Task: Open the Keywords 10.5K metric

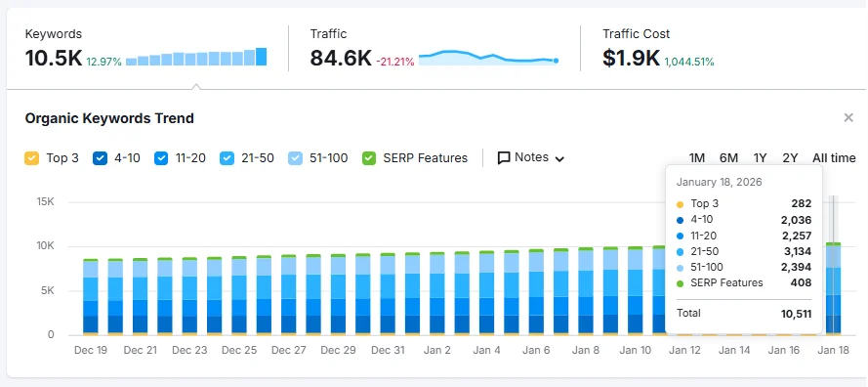Action: pos(53,58)
